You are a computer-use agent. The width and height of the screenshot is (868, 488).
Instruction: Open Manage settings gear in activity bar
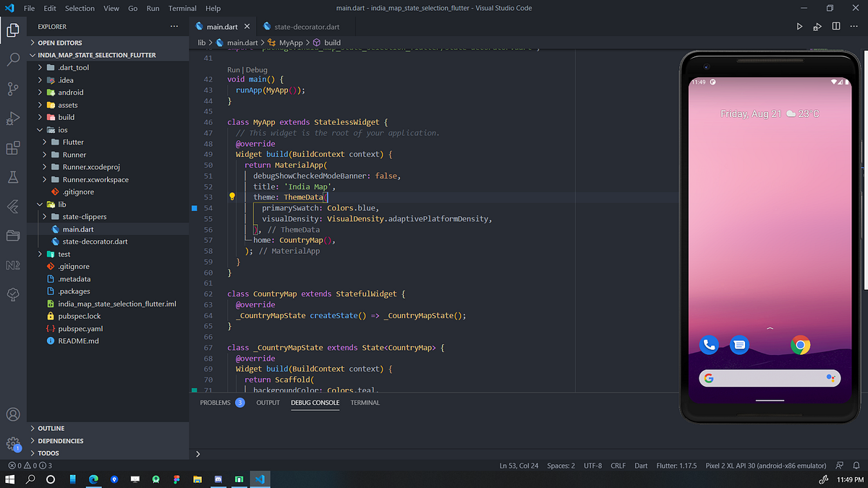[13, 443]
